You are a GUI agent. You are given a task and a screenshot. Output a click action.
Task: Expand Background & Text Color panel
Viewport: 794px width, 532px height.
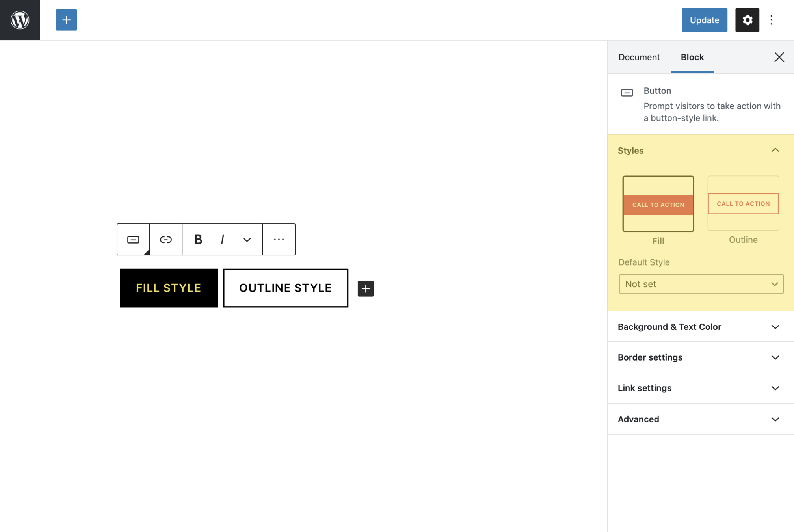click(x=700, y=327)
